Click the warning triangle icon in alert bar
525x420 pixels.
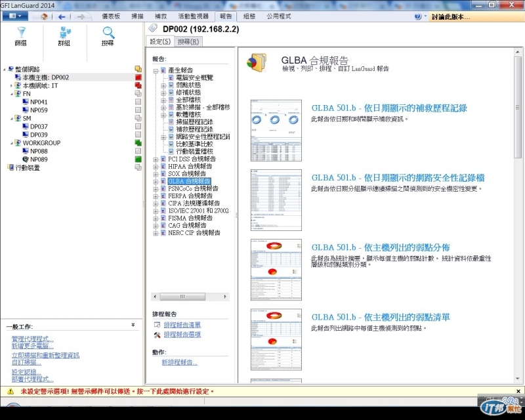pyautogui.click(x=10, y=391)
